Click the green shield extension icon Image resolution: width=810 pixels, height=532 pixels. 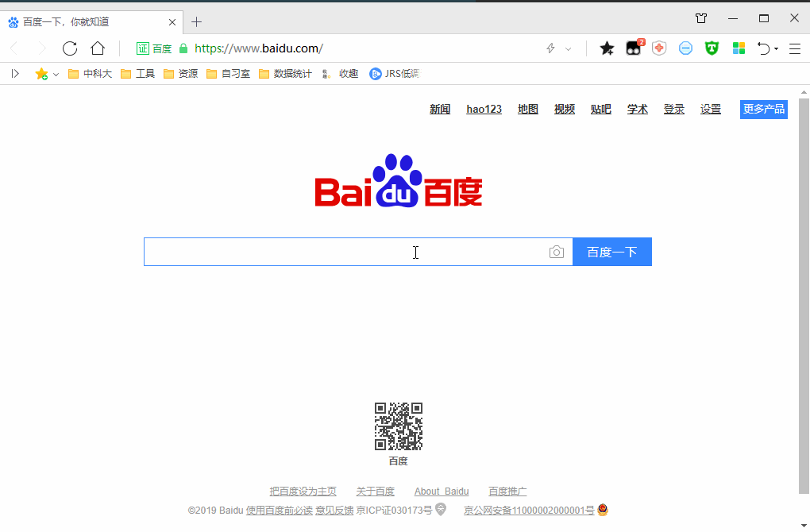712,48
